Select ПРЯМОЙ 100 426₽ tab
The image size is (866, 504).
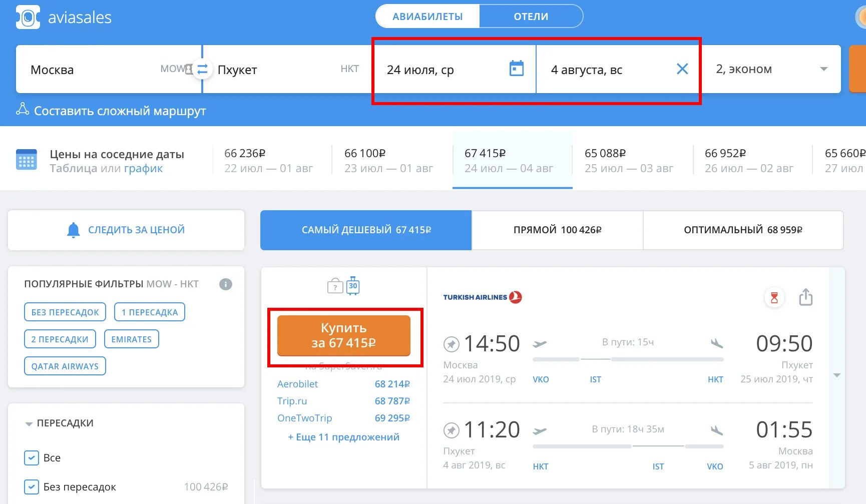point(558,230)
